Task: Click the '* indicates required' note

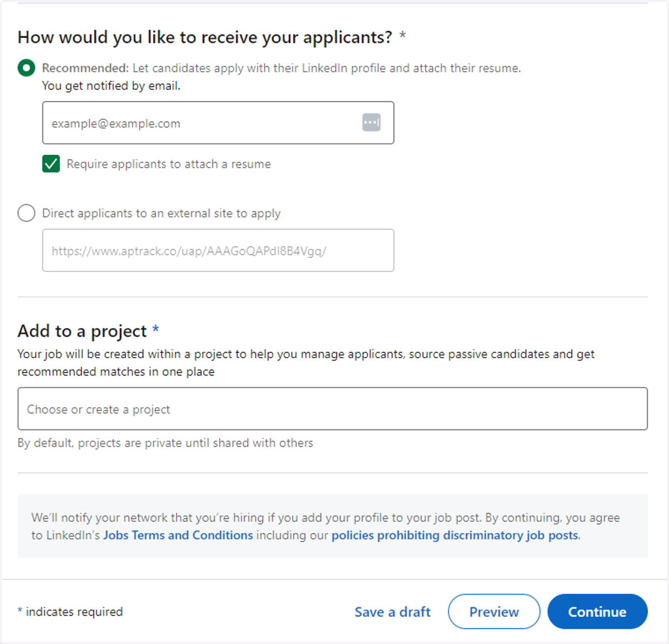Action: tap(70, 612)
